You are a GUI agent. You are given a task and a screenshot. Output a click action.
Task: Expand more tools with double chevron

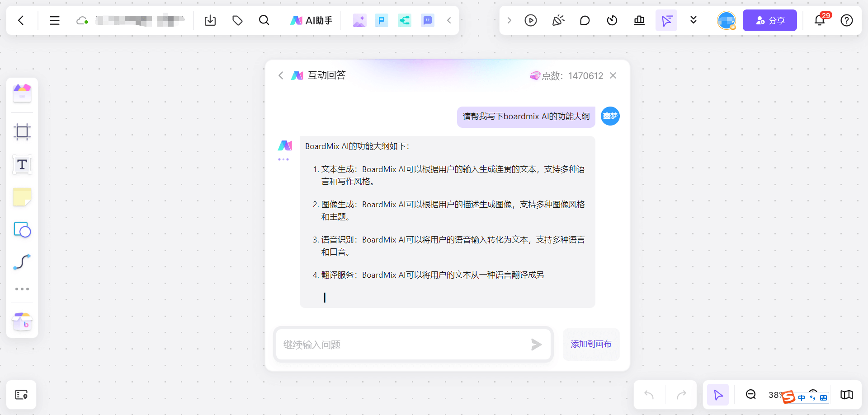(x=693, y=20)
